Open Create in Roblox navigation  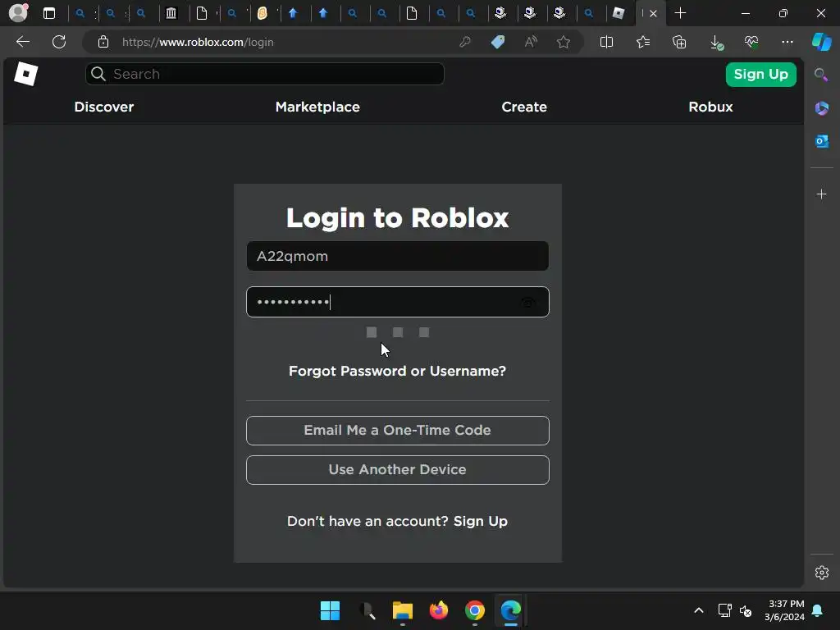(x=524, y=107)
